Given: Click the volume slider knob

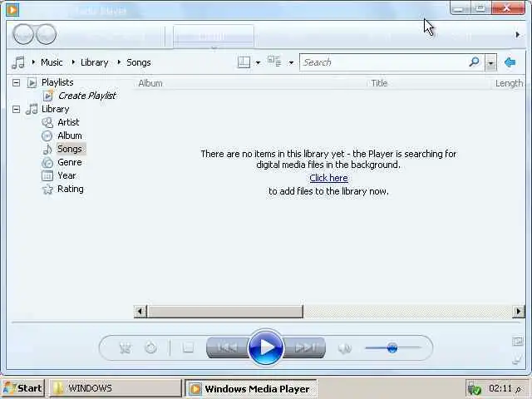Looking at the screenshot, I should pos(392,347).
